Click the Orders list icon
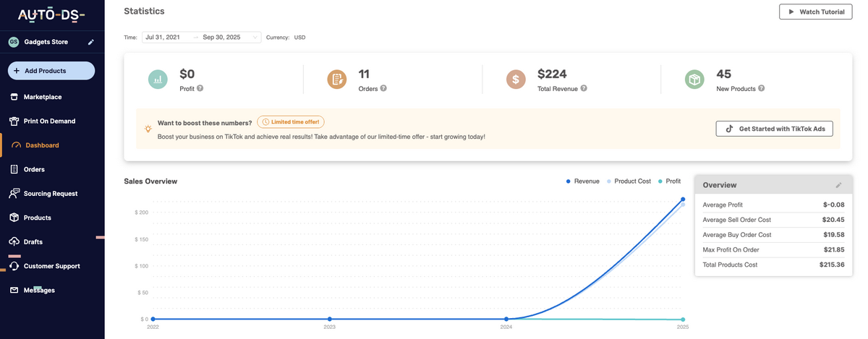 pos(14,169)
